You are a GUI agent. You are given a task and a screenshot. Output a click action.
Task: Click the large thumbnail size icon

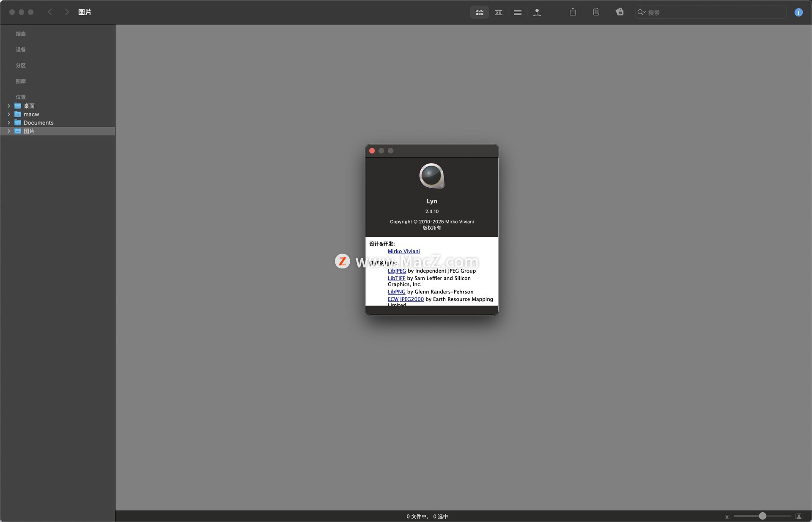pyautogui.click(x=799, y=517)
